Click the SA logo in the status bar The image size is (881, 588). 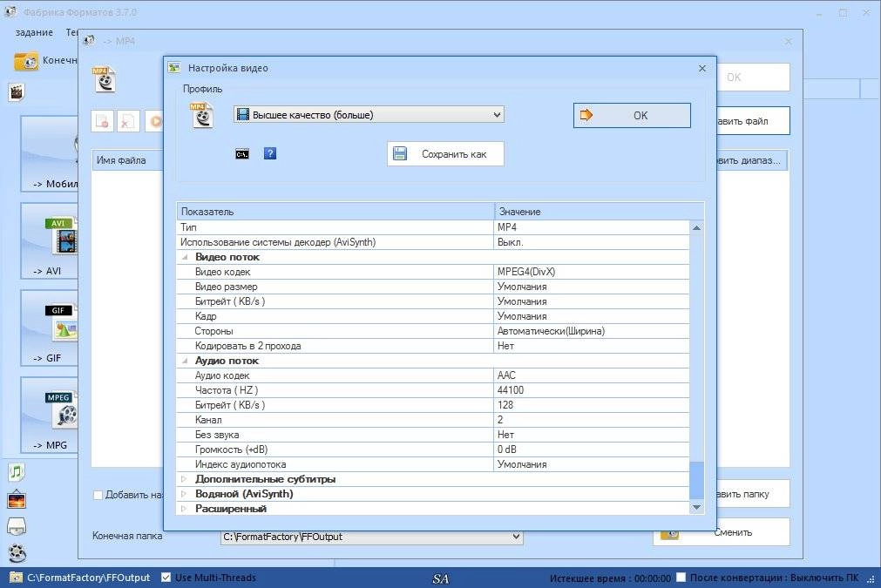tap(441, 578)
